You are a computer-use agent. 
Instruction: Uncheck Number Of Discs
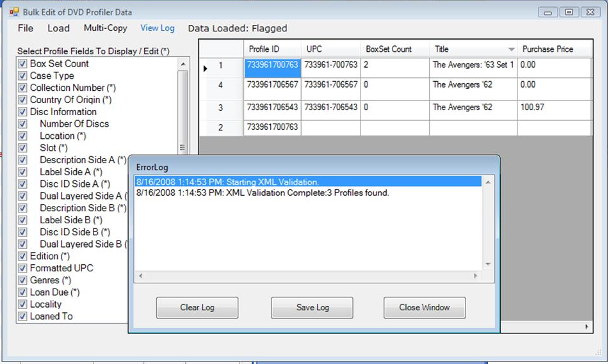coord(22,124)
